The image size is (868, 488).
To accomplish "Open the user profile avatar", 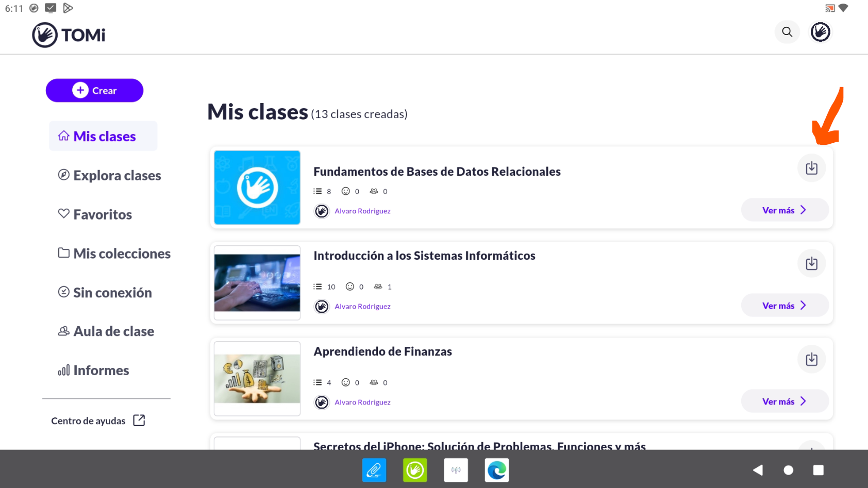I will [820, 32].
